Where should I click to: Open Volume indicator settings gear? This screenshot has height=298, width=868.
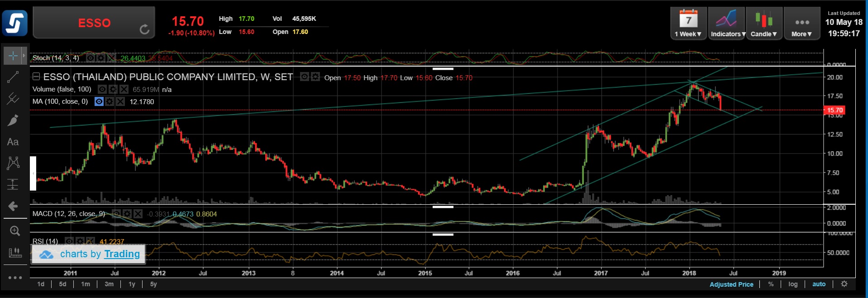point(113,89)
